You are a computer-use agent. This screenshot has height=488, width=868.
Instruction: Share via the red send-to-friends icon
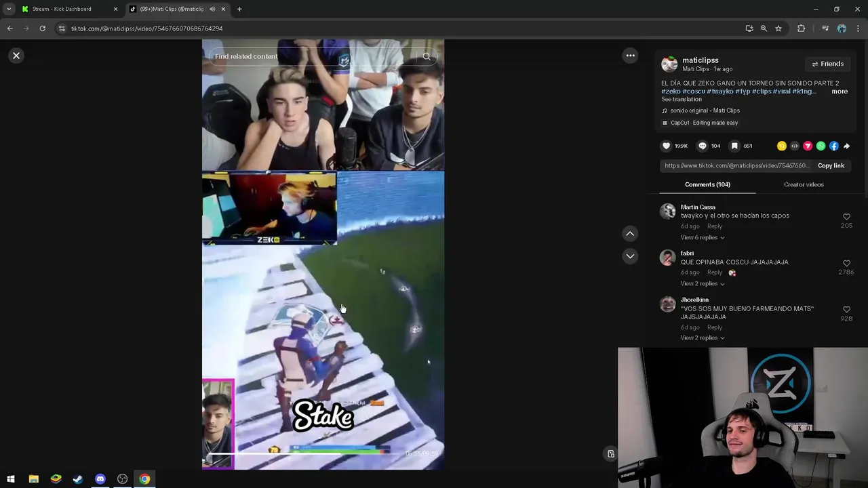point(808,146)
